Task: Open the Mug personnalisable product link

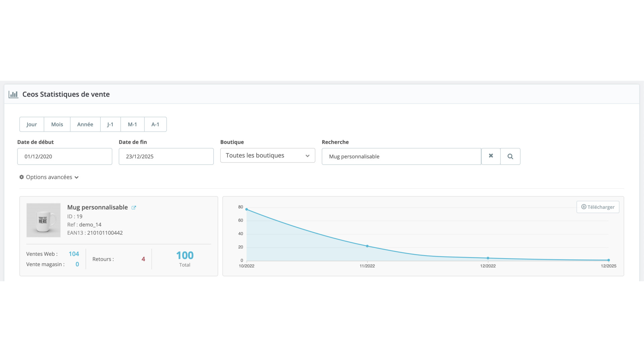Action: (97, 207)
